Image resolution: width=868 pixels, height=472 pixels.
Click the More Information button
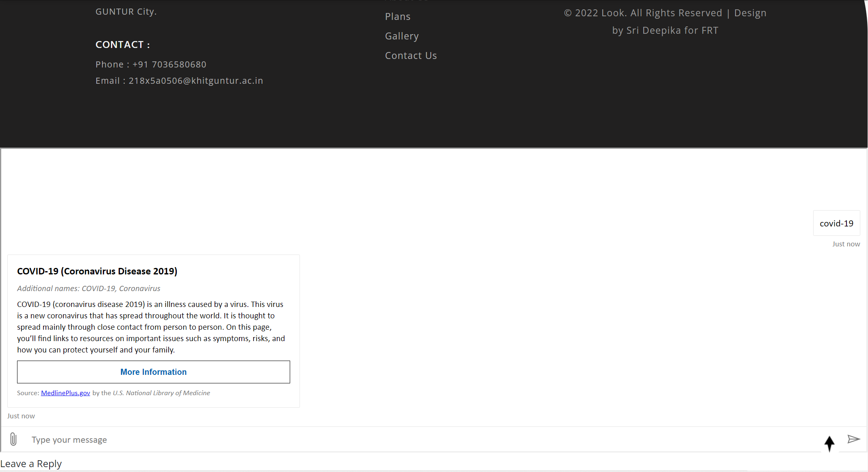[x=153, y=372]
